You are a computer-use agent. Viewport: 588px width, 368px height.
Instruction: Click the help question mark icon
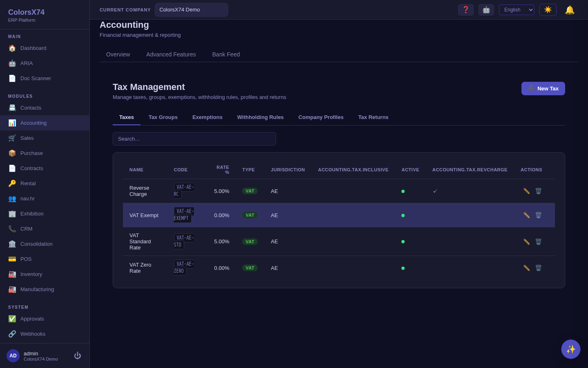(466, 10)
